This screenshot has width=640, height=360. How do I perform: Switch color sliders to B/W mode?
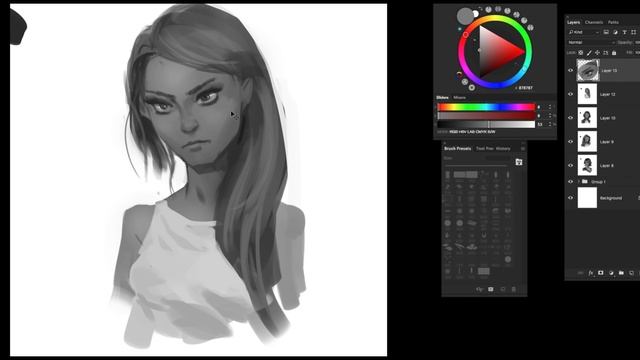point(491,132)
